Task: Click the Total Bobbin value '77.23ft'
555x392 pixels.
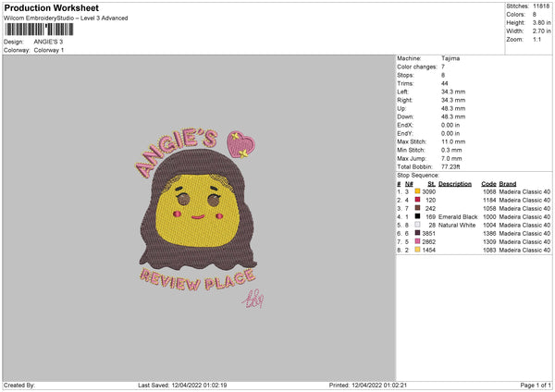Action: click(450, 166)
